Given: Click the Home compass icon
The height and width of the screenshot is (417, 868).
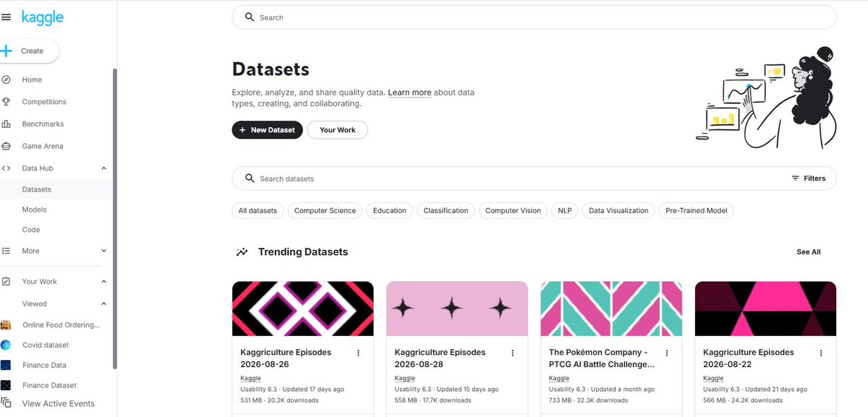Looking at the screenshot, I should pyautogui.click(x=6, y=79).
